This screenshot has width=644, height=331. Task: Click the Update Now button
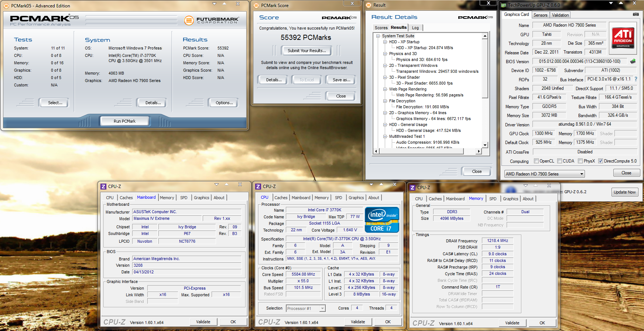pos(624,192)
